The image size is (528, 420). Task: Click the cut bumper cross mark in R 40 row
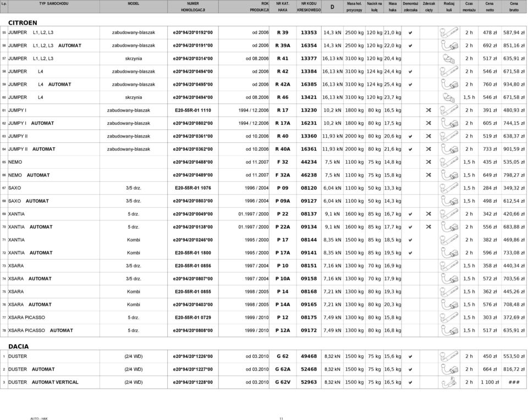coord(428,136)
